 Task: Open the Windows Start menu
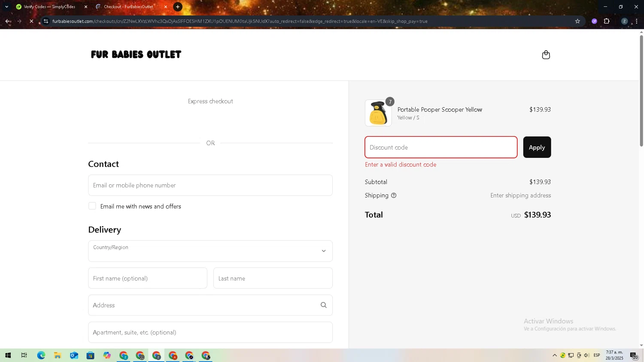(x=8, y=356)
